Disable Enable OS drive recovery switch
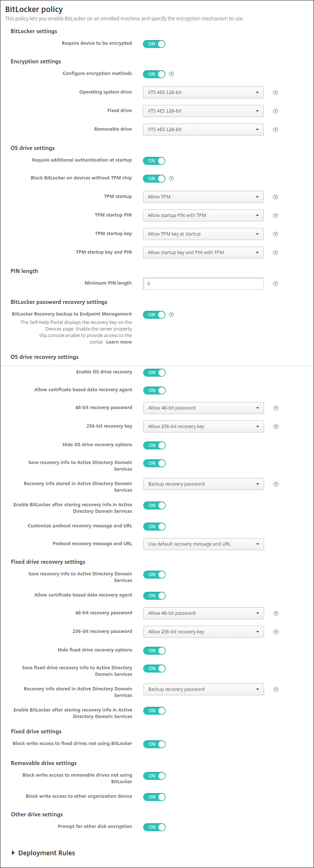Screen dimensions: 314x868 click(154, 373)
